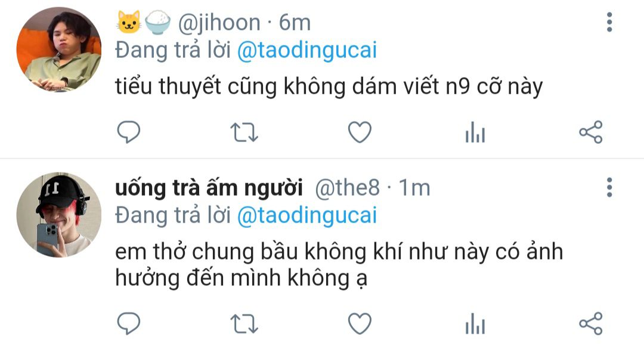
Task: Open @jihoon's profile picture
Action: 58,50
